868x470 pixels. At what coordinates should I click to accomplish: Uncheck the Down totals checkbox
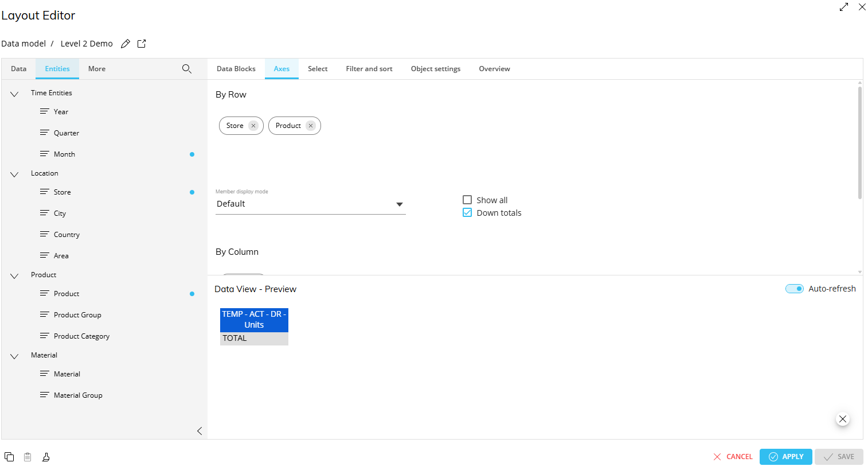pos(467,212)
